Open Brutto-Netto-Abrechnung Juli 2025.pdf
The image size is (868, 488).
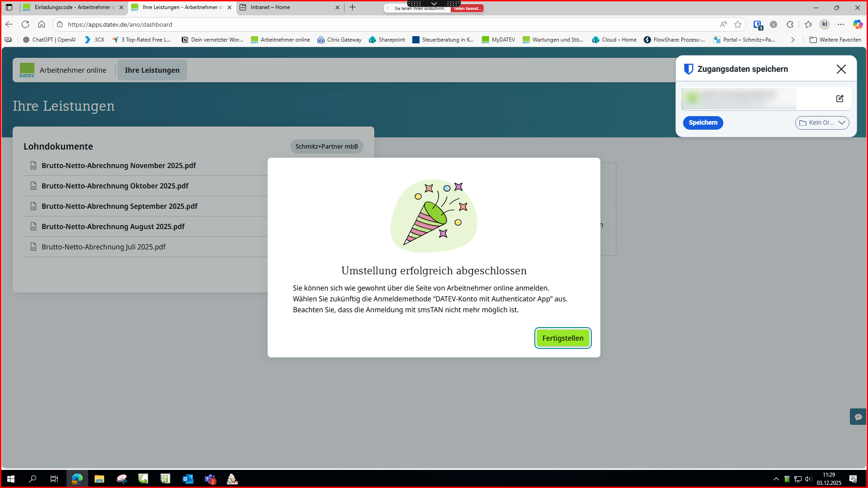click(x=104, y=247)
